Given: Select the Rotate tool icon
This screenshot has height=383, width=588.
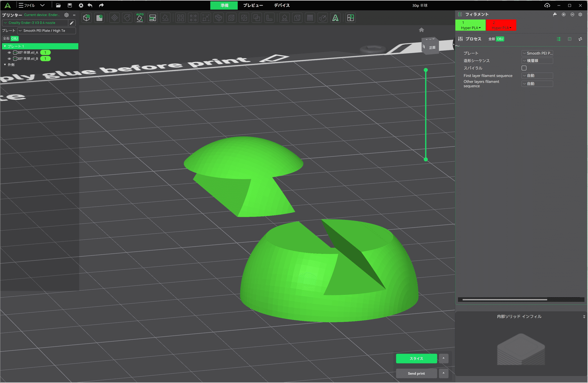Looking at the screenshot, I should (127, 18).
